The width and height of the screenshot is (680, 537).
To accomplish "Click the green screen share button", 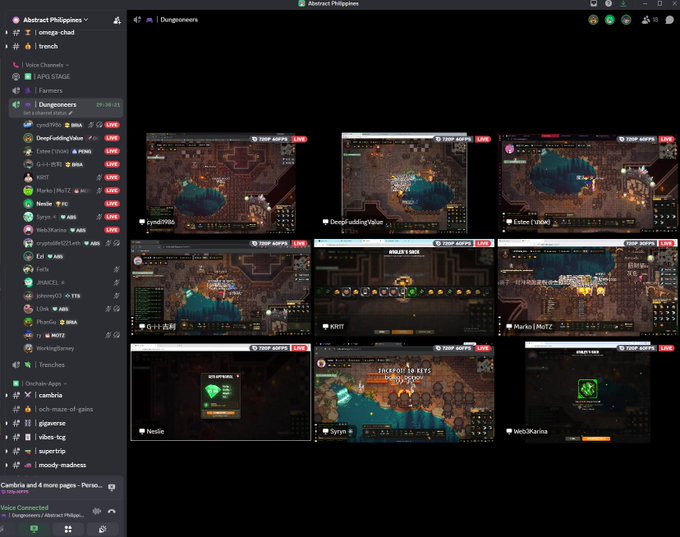I will [34, 529].
